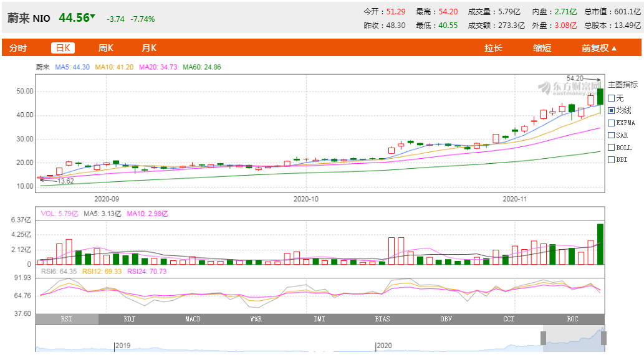Switch the sub-chart to KDJ
Viewport: 644px width, 355px height.
[x=130, y=319]
